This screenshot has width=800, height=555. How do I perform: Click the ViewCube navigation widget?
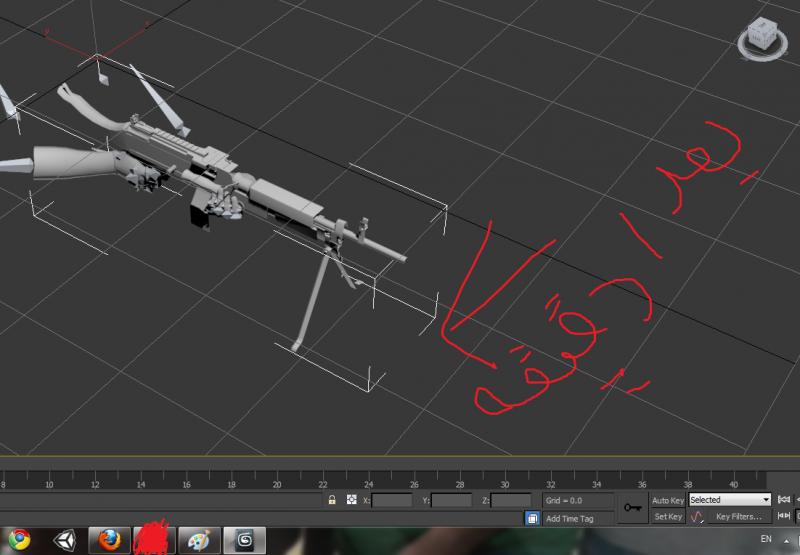click(x=762, y=39)
